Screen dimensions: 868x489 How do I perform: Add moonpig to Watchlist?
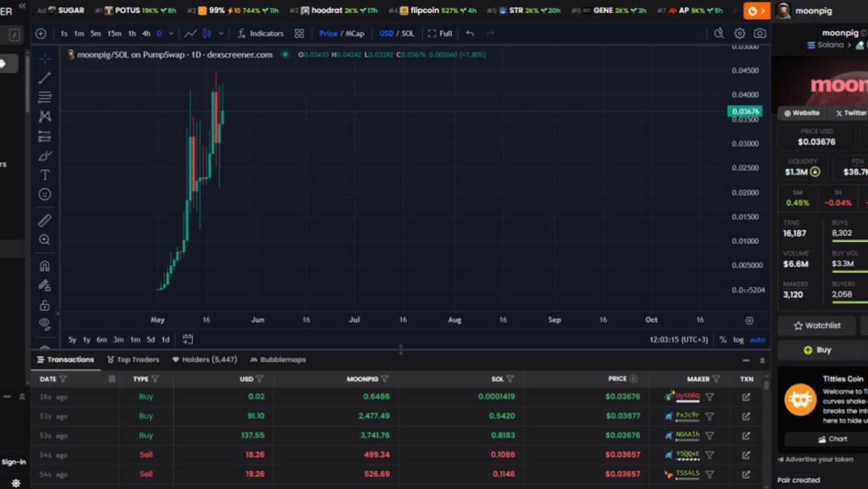coord(817,326)
